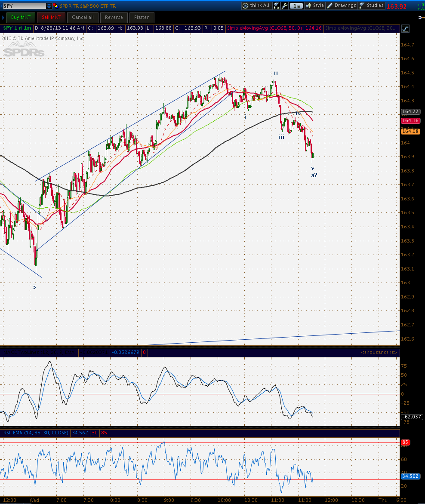Click the red 164.16 price bubble

410,120
